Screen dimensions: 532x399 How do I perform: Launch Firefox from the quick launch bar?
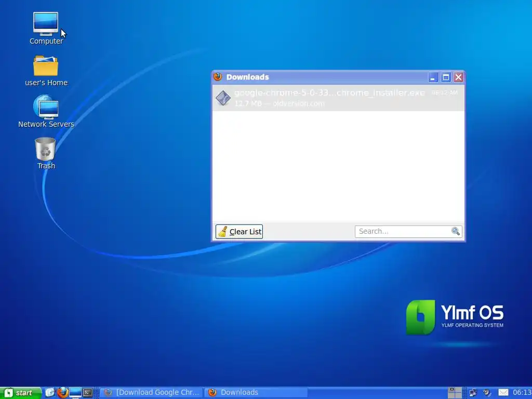click(62, 393)
